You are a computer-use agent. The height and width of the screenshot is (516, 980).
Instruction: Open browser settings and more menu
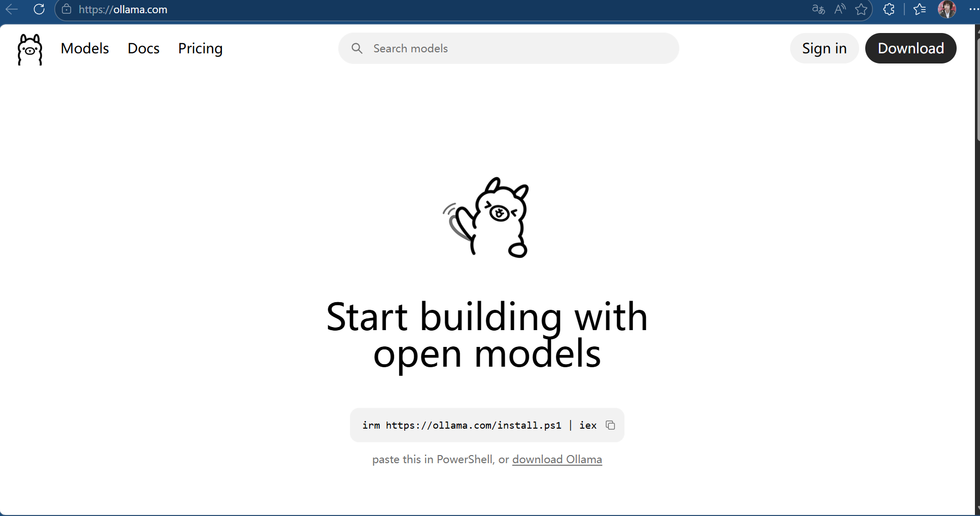point(974,9)
